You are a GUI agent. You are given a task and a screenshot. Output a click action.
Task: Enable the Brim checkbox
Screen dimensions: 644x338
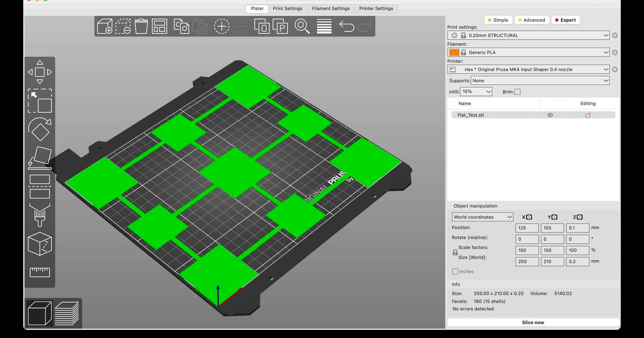point(518,91)
